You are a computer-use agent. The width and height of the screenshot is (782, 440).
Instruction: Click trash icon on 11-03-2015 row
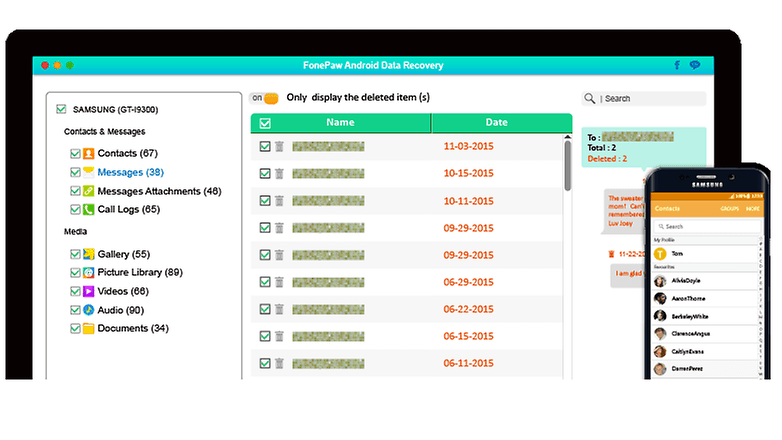pyautogui.click(x=280, y=146)
